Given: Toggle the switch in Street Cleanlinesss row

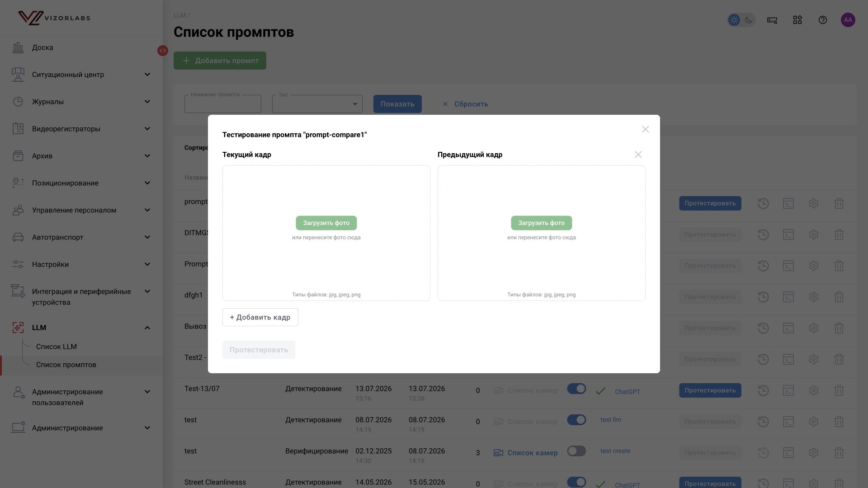Looking at the screenshot, I should coord(576,482).
